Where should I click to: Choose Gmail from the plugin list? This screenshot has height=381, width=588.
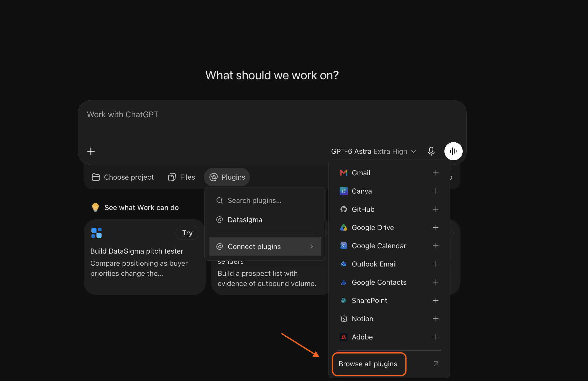[389, 173]
